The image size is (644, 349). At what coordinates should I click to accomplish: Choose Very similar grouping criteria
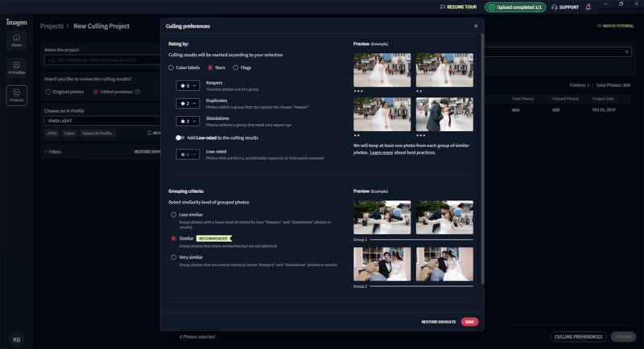[173, 257]
